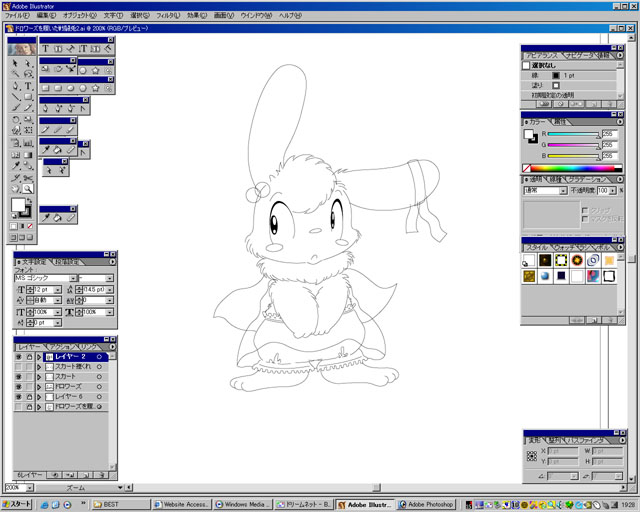Screen dimensions: 640x512
Task: Switch to the 段落設定 tab
Action: point(67,262)
